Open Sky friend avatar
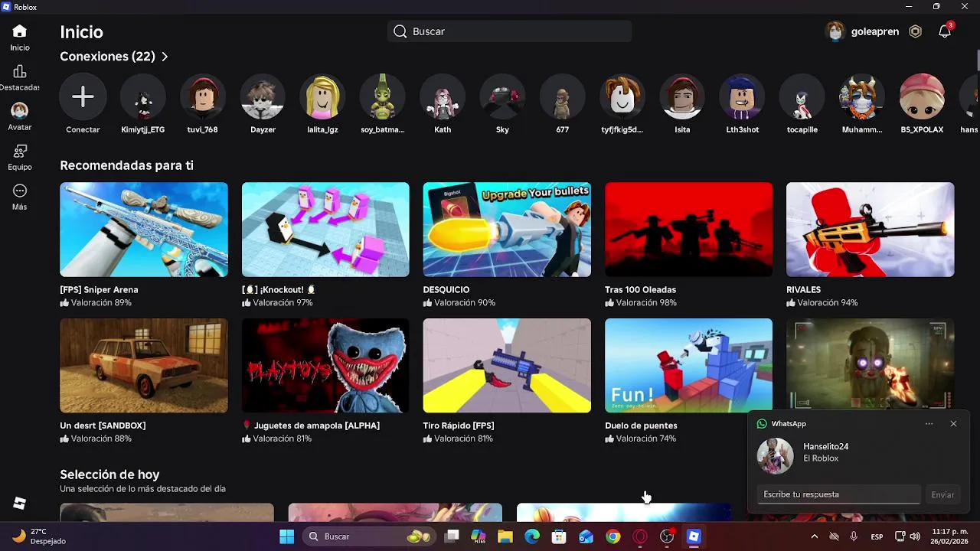This screenshot has width=980, height=551. (x=502, y=97)
